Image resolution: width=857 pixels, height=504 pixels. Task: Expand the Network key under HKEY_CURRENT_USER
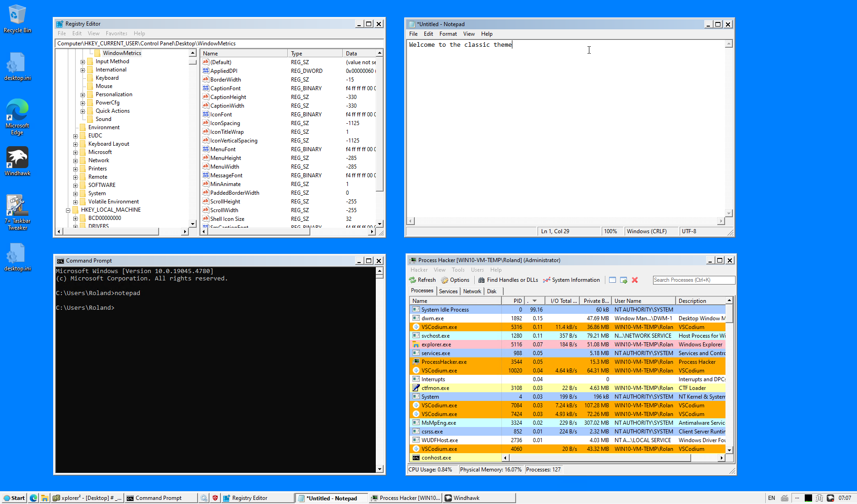tap(76, 160)
